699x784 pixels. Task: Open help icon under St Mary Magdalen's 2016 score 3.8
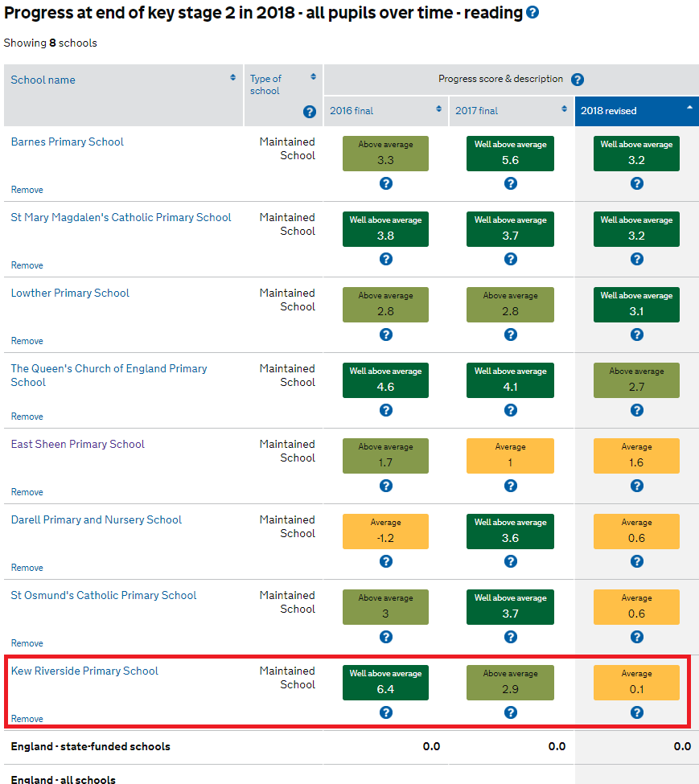click(x=386, y=259)
